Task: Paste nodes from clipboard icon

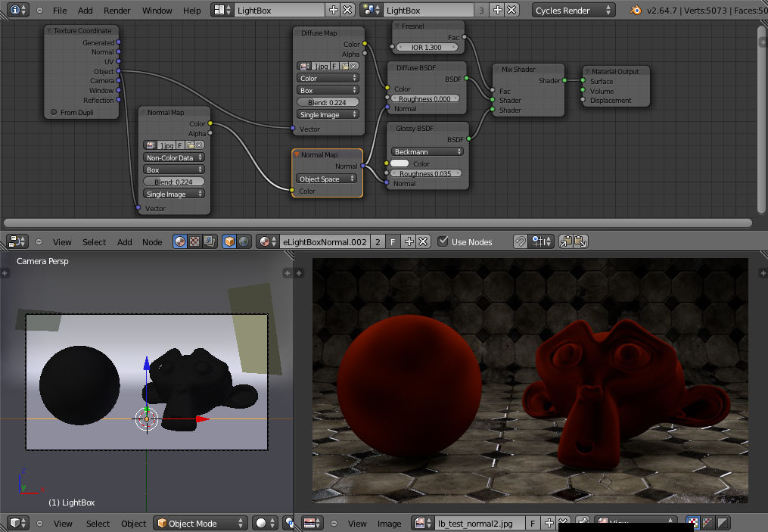Action: (580, 242)
